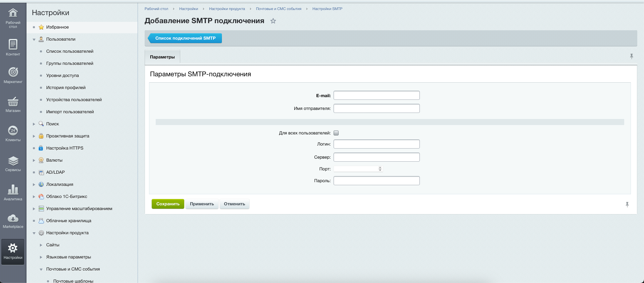Screen dimensions: 644x283
Task: Expand the Управление масштабированием section
Action: pyautogui.click(x=34, y=209)
